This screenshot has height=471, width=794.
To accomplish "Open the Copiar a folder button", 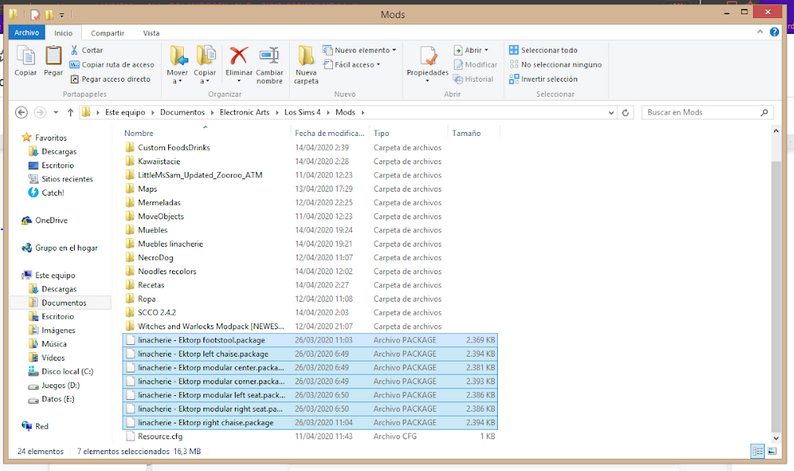I will [205, 64].
